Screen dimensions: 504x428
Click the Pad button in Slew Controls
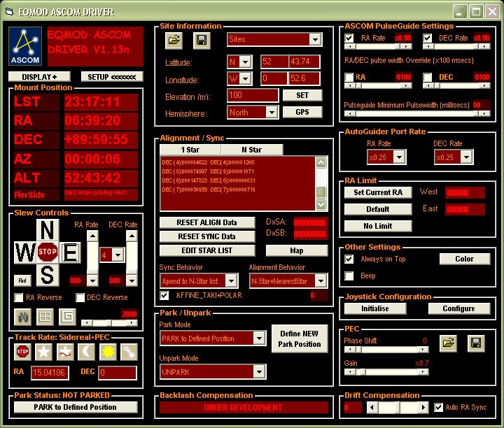click(x=22, y=280)
